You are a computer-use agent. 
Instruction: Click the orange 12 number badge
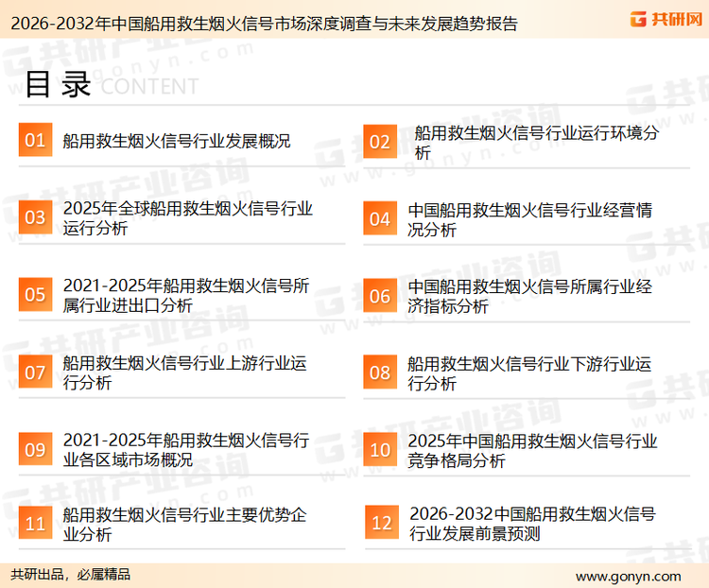point(382,523)
